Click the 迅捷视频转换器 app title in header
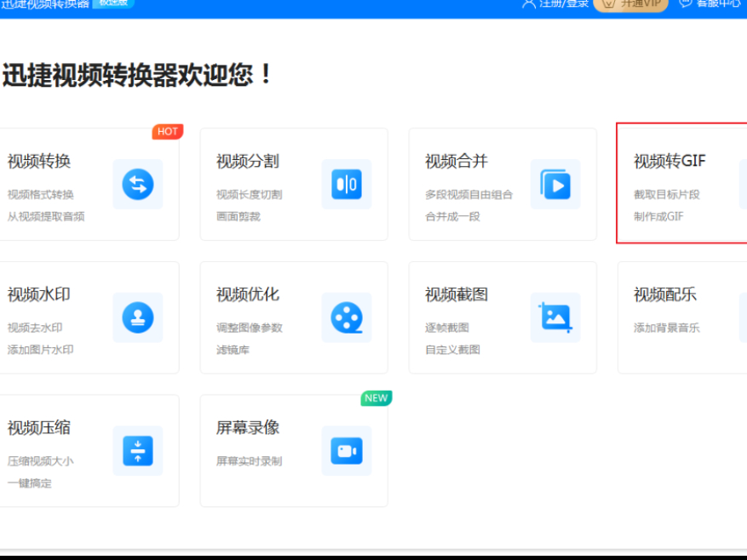Image resolution: width=747 pixels, height=560 pixels. (x=45, y=3)
